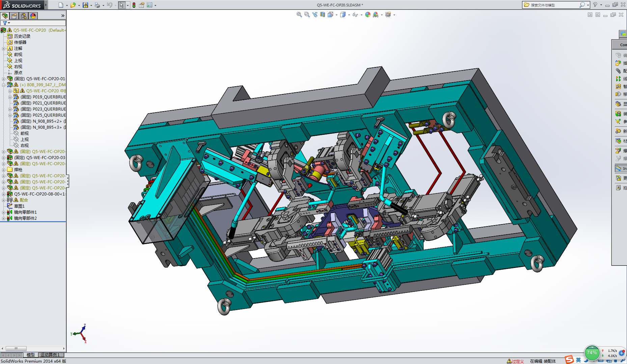Image resolution: width=627 pixels, height=364 pixels.
Task: Click Insert Components icon in right panel
Action: 618,63
